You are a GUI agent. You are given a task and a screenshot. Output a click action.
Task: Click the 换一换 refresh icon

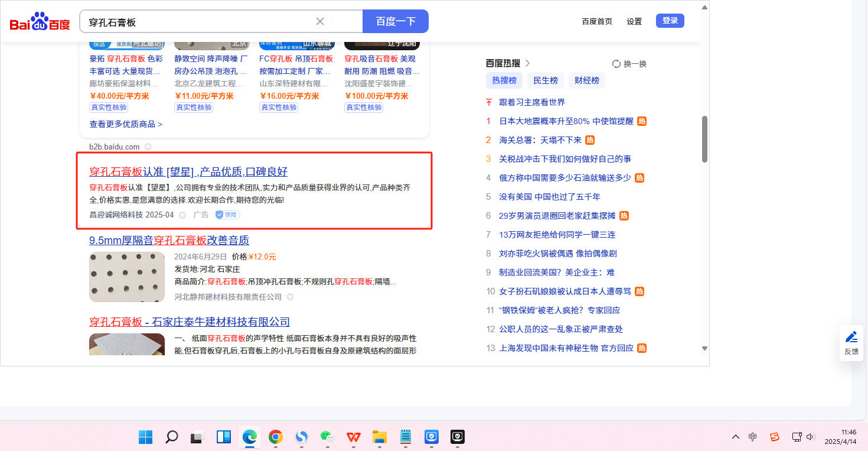click(x=616, y=64)
